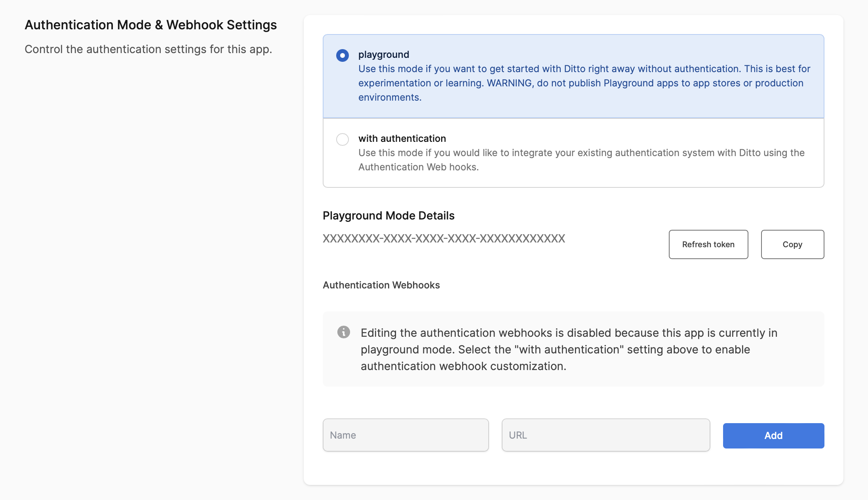Select the playground radio button
The width and height of the screenshot is (868, 500).
[x=343, y=55]
